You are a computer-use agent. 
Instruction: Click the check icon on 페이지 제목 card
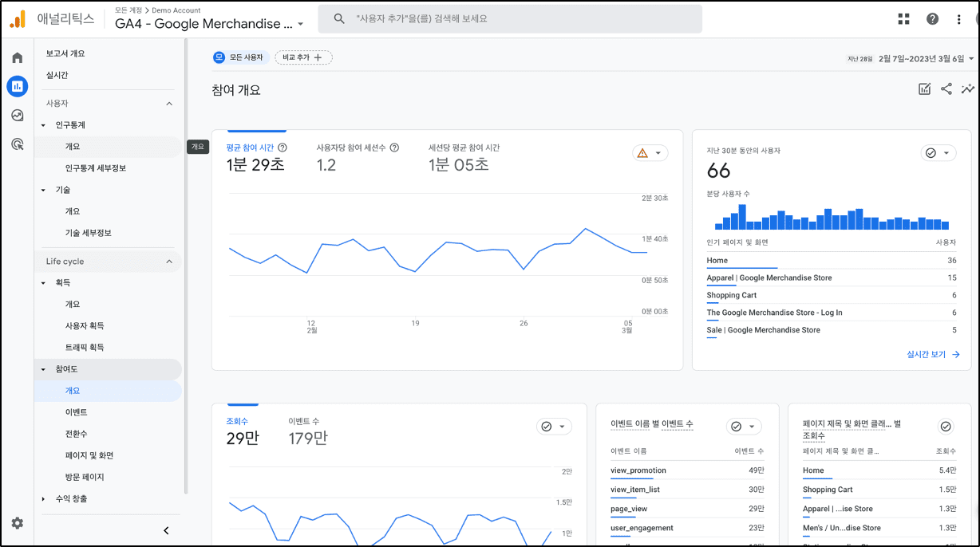coord(946,427)
